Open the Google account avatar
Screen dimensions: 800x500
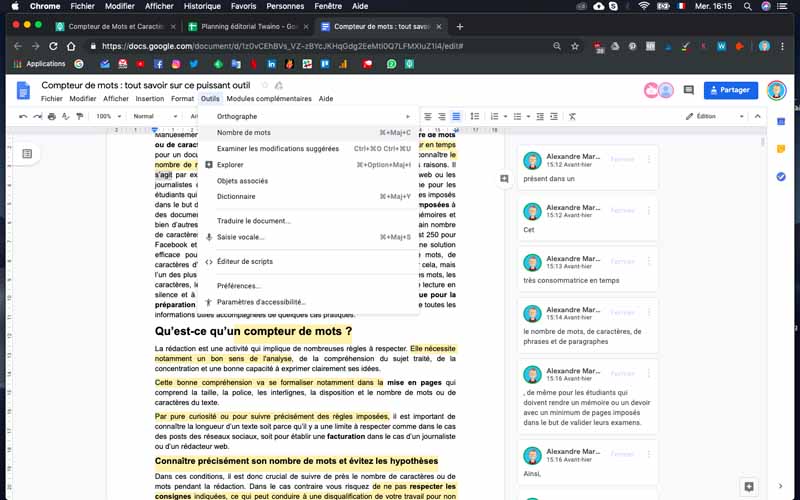[777, 90]
